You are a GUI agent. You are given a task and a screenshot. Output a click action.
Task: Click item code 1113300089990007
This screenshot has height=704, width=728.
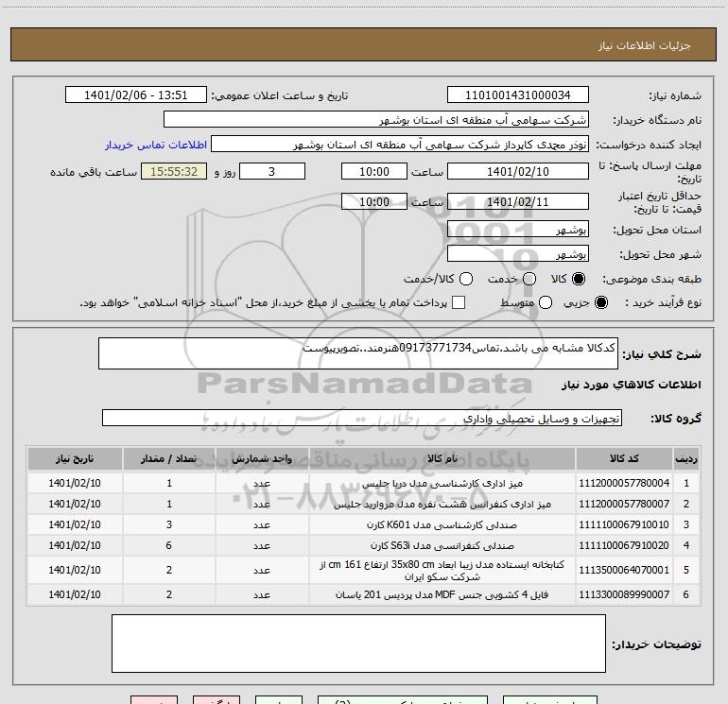pos(624,595)
